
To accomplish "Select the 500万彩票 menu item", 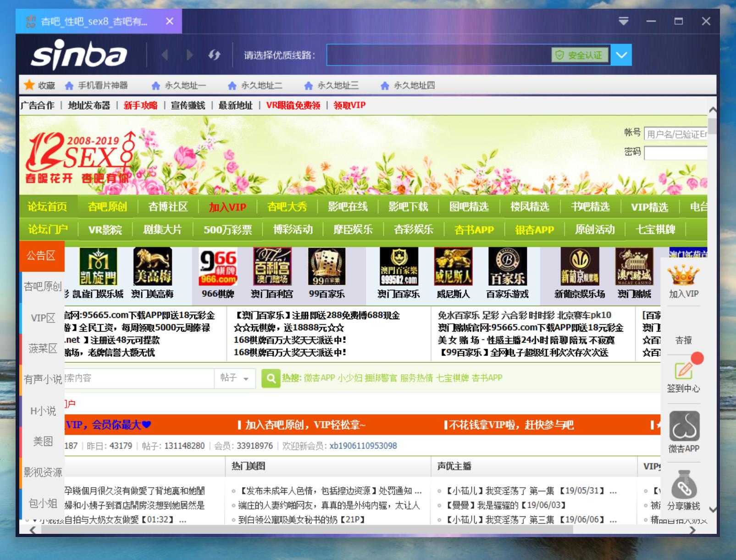I will pyautogui.click(x=228, y=229).
